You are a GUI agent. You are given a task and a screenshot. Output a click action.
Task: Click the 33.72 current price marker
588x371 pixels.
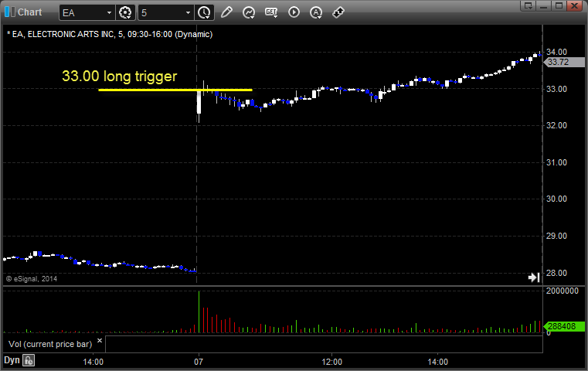(x=564, y=63)
